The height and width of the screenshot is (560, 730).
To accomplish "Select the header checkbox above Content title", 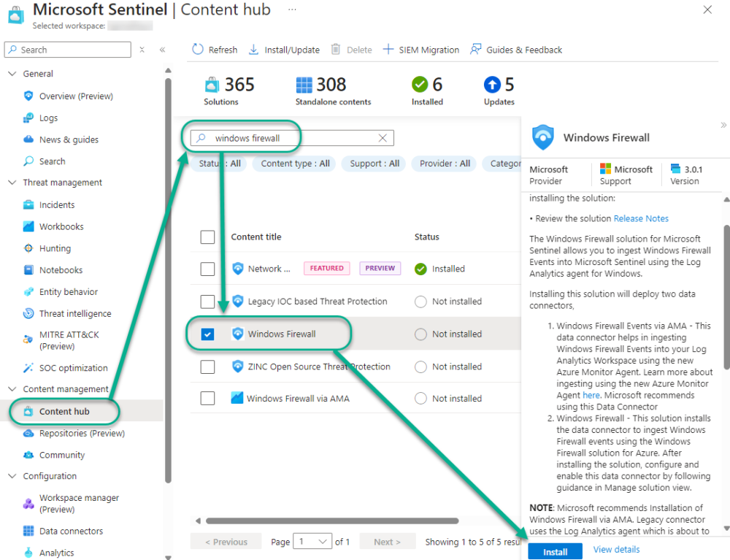I will click(207, 237).
